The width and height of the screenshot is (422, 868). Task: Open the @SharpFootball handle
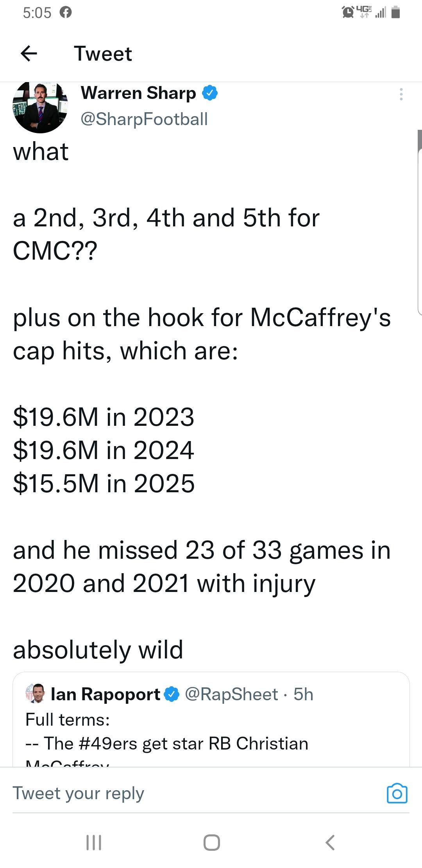click(144, 119)
